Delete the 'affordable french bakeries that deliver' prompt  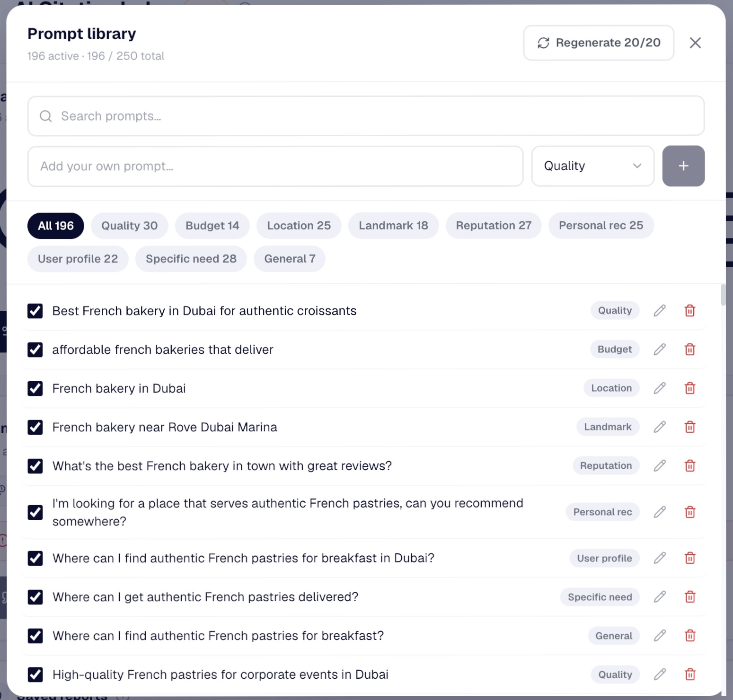(690, 350)
